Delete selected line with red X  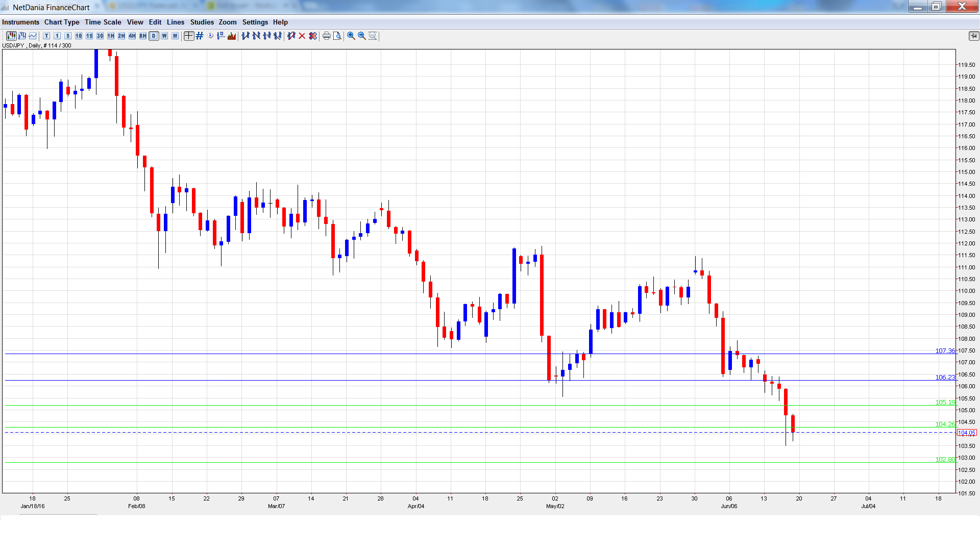pos(302,36)
